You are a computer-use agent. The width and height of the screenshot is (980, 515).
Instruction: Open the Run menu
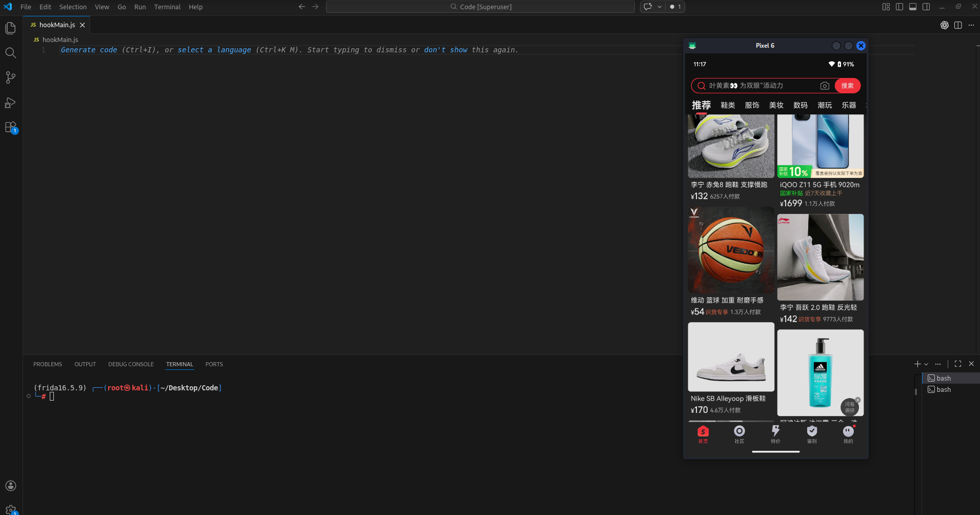click(140, 7)
